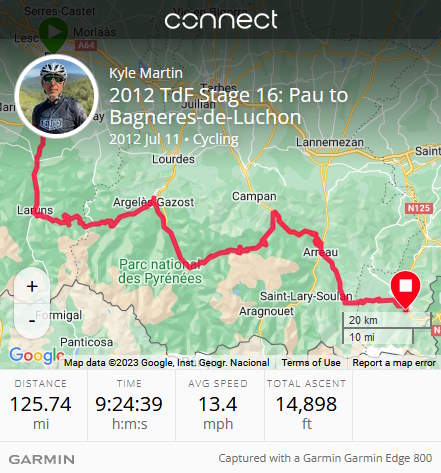441x473 pixels.
Task: Click the Parc national des Pyrénées label
Action: coord(160,271)
